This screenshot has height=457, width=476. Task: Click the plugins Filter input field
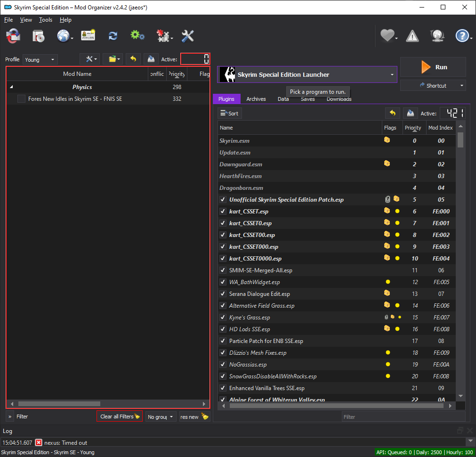(403, 417)
